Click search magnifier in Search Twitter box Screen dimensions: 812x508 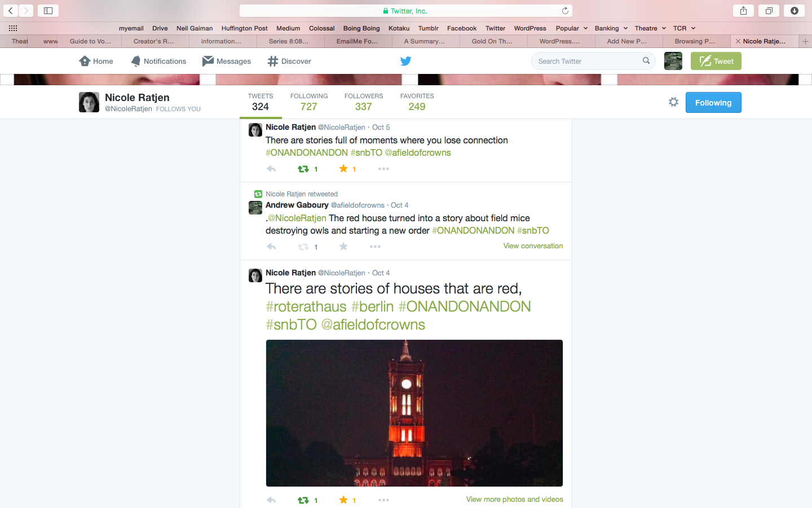[x=646, y=61]
